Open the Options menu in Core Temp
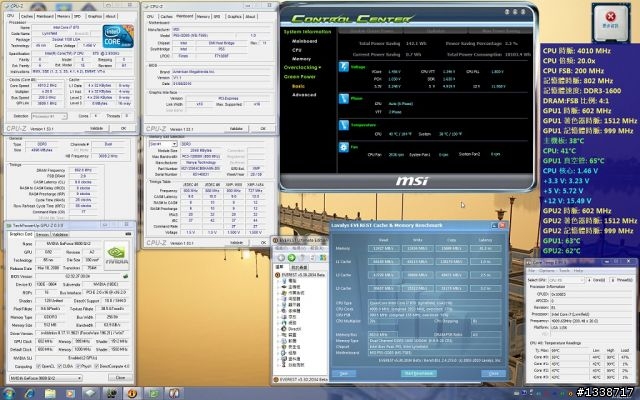 pyautogui.click(x=547, y=271)
